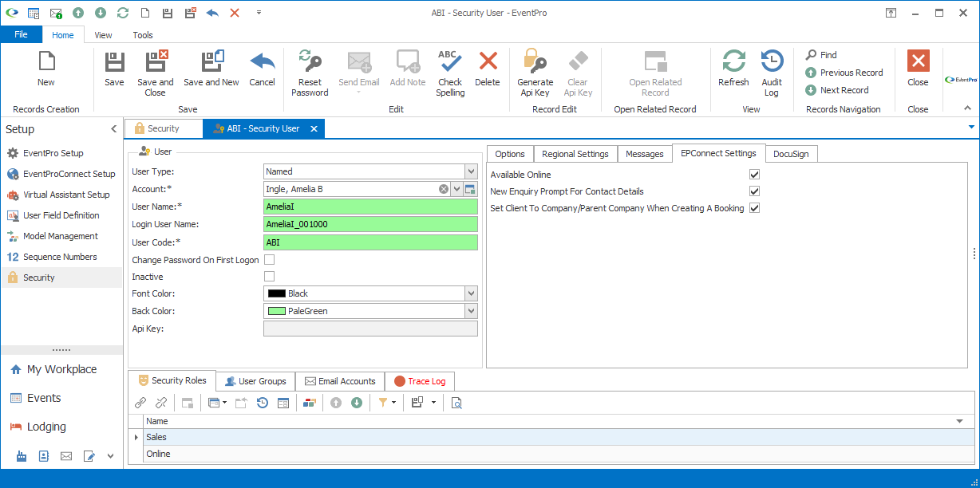Image resolution: width=980 pixels, height=488 pixels.
Task: Open the Trace Log tab
Action: [x=420, y=381]
